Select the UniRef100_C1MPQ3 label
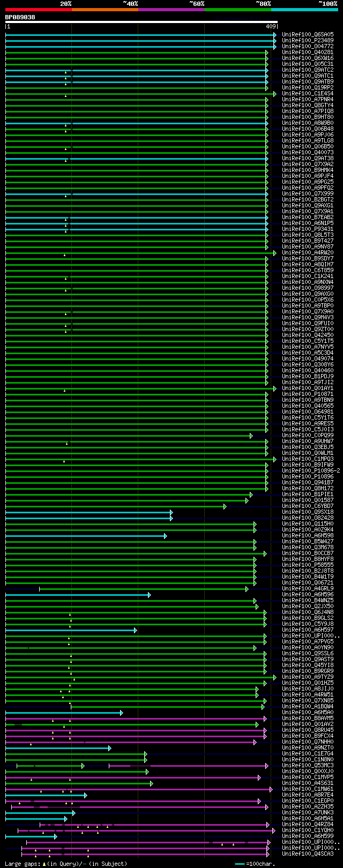Viewport: 343px width, 868px height. click(x=308, y=459)
